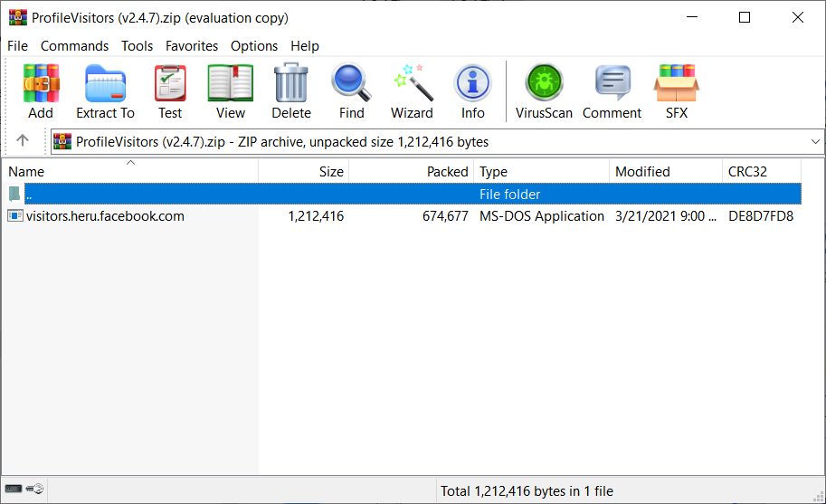
Task: Click the key password icon in status bar
Action: (x=34, y=490)
